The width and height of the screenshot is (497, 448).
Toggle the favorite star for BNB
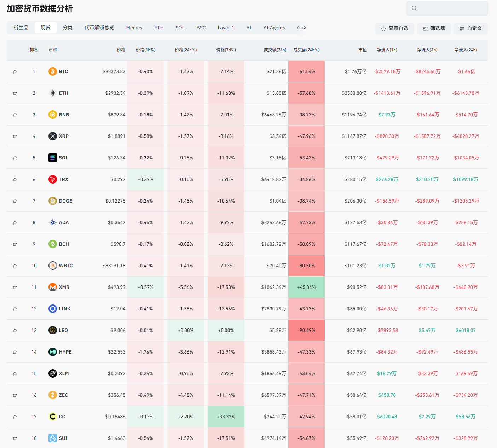15,115
